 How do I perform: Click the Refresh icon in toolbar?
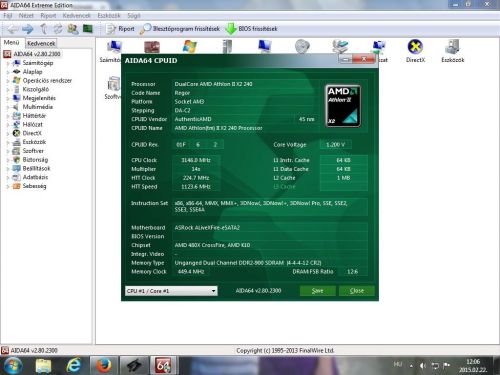pyautogui.click(x=58, y=29)
